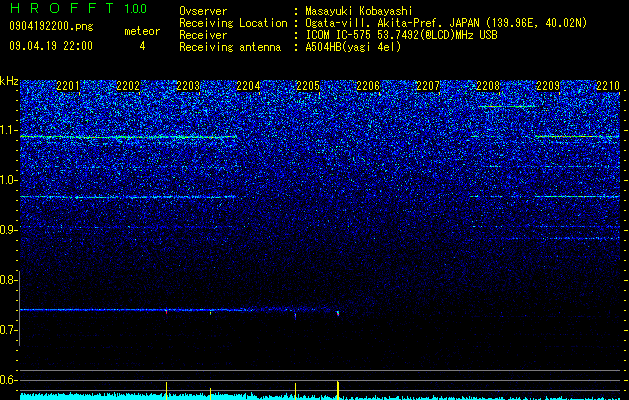The height and width of the screenshot is (400, 629).
Task: Click the 2207 time marker label
Action: [428, 86]
